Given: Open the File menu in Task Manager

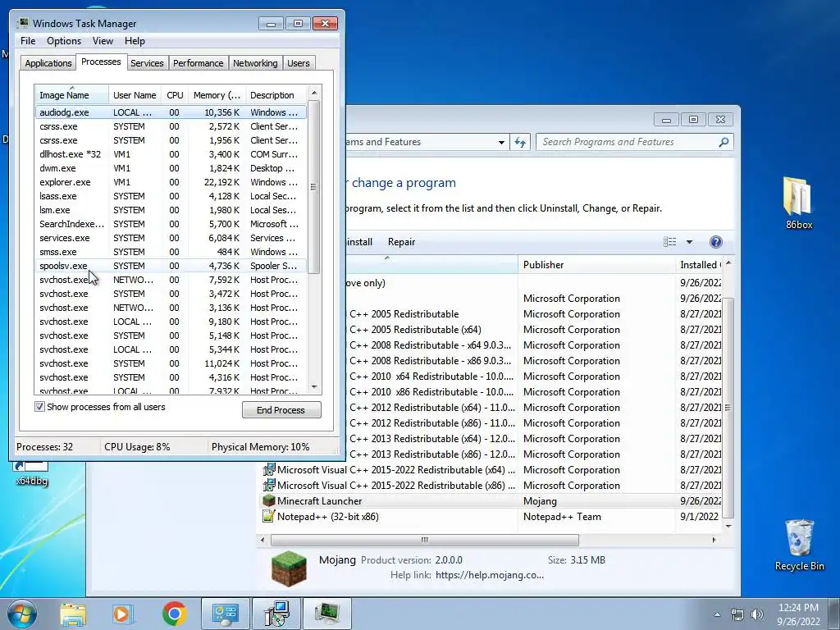Looking at the screenshot, I should 28,41.
